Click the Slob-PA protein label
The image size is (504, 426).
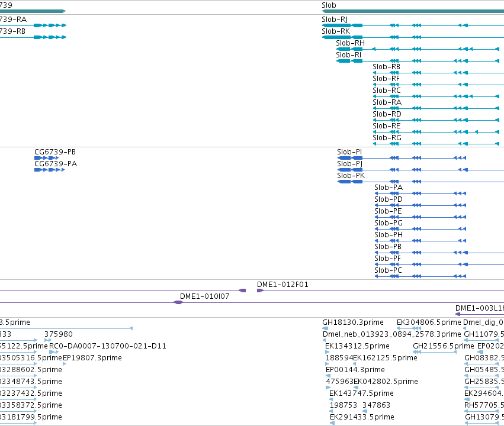(389, 188)
